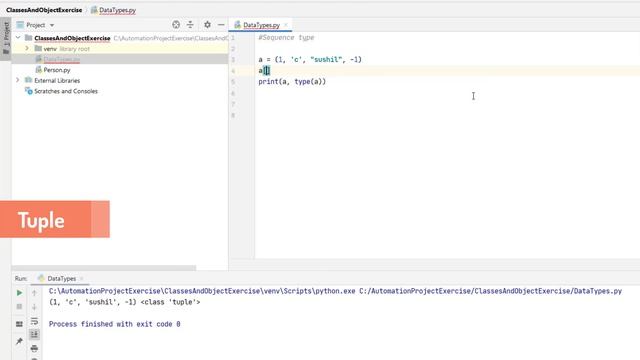
Task: Click gutter line number 5
Action: click(233, 82)
